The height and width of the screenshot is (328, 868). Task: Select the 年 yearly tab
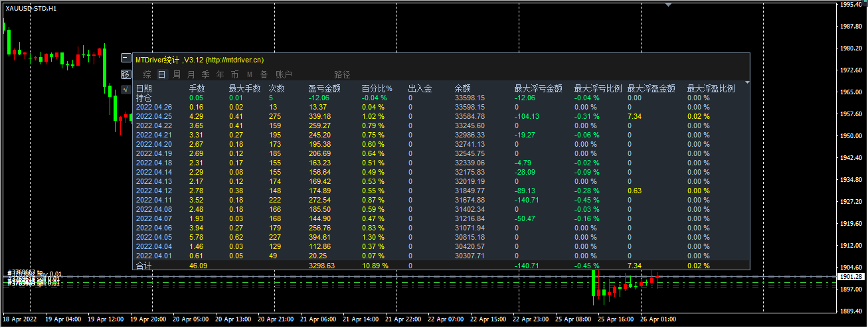[220, 74]
